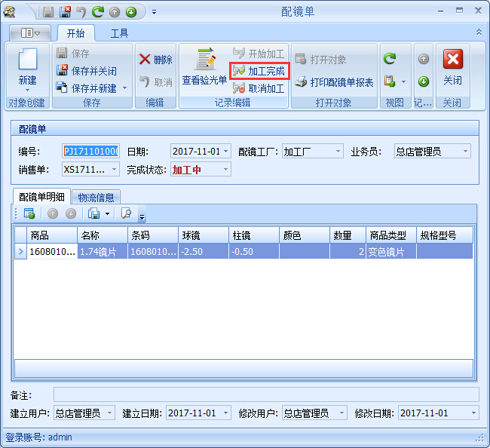This screenshot has width=490, height=448.
Task: Click the new row icon in detail toolbar
Action: [29, 213]
